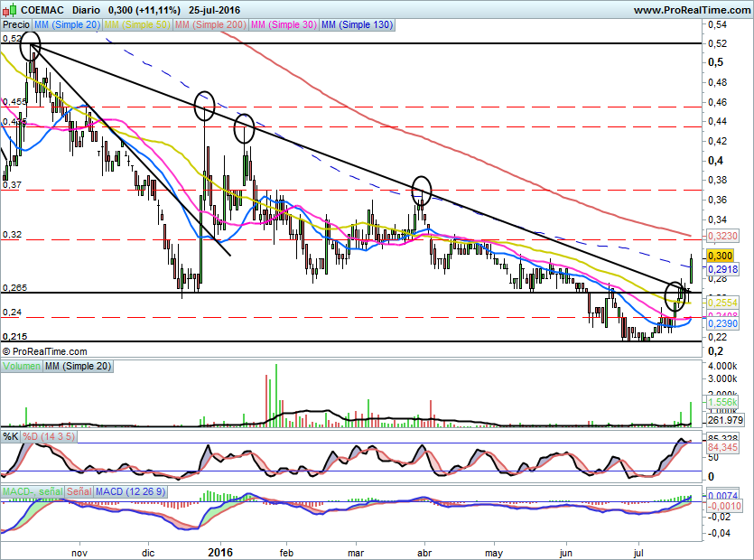
Task: Select the MM (Simple 30) magenta label
Action: coord(284,24)
